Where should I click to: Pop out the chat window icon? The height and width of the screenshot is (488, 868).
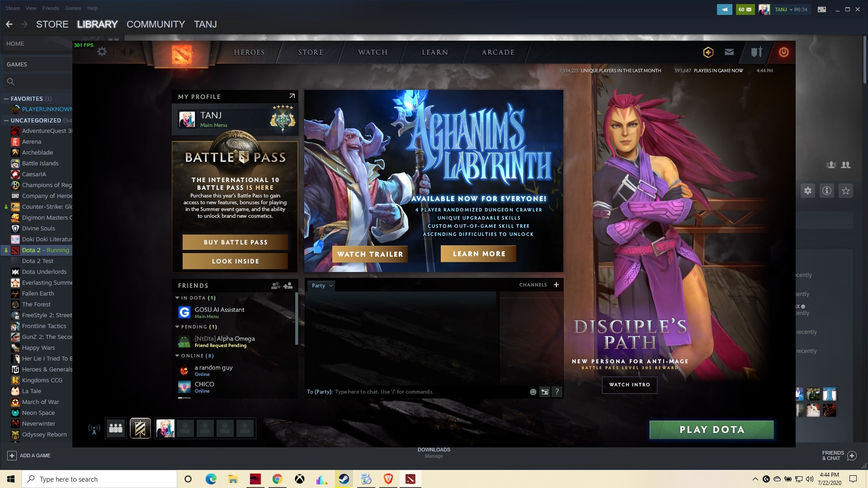(x=545, y=392)
